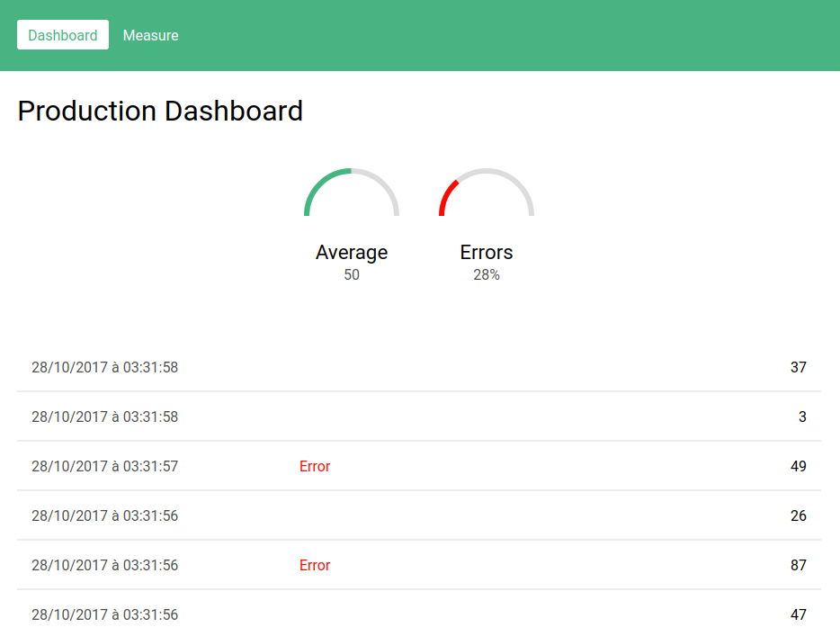The width and height of the screenshot is (840, 636).
Task: Select the row with value 3
Action: coord(419,417)
